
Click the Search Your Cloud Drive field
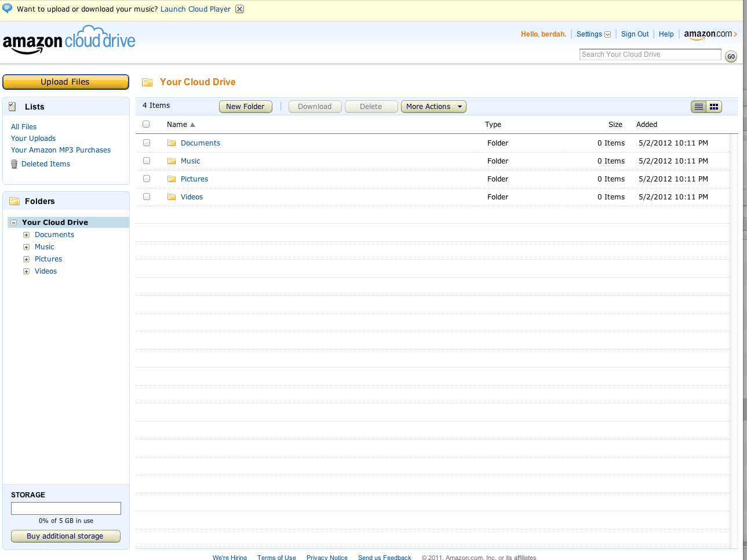click(650, 54)
